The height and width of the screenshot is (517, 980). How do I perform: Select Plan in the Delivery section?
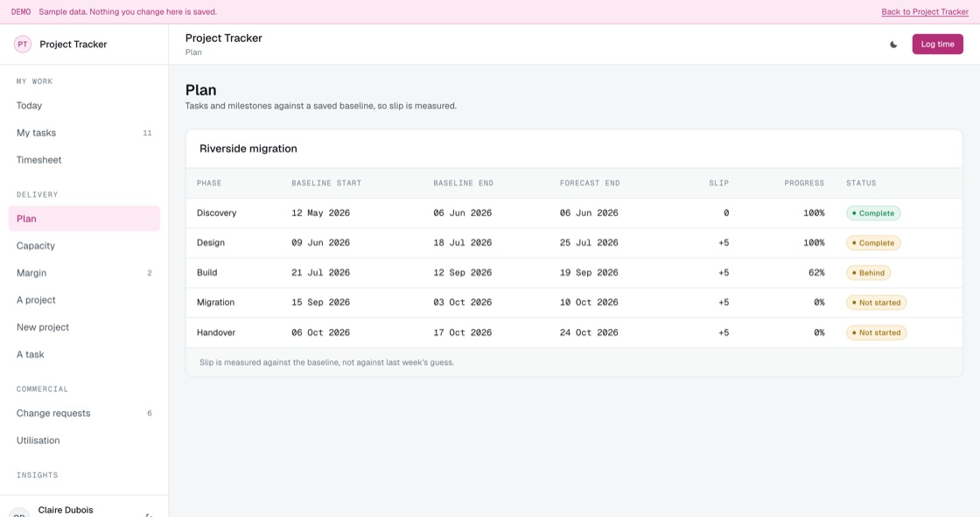click(x=84, y=219)
